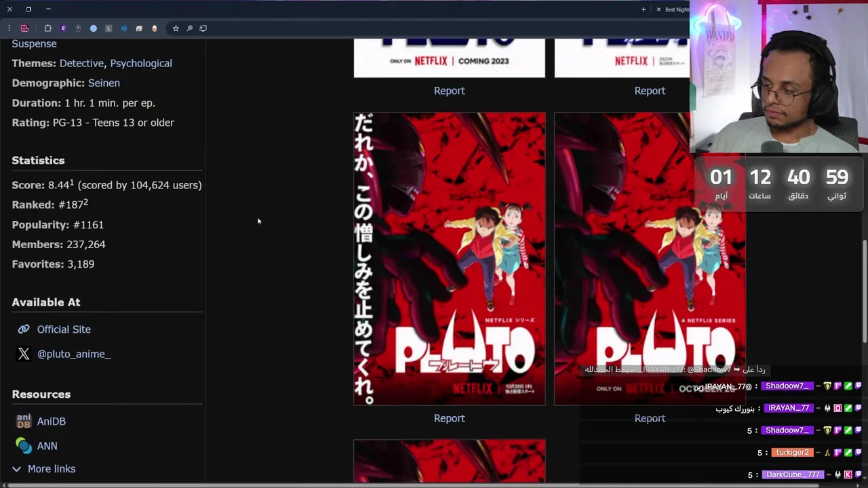
Task: Expand the More links chevron
Action: click(16, 468)
